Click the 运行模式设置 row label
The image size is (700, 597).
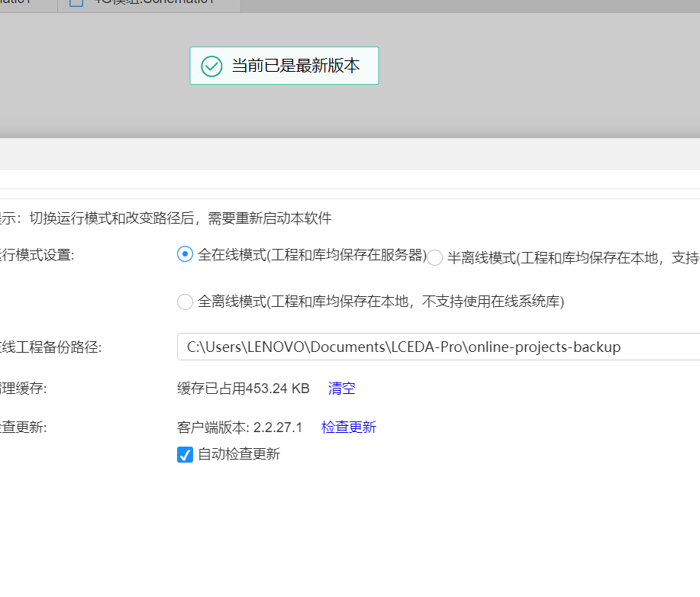click(37, 255)
